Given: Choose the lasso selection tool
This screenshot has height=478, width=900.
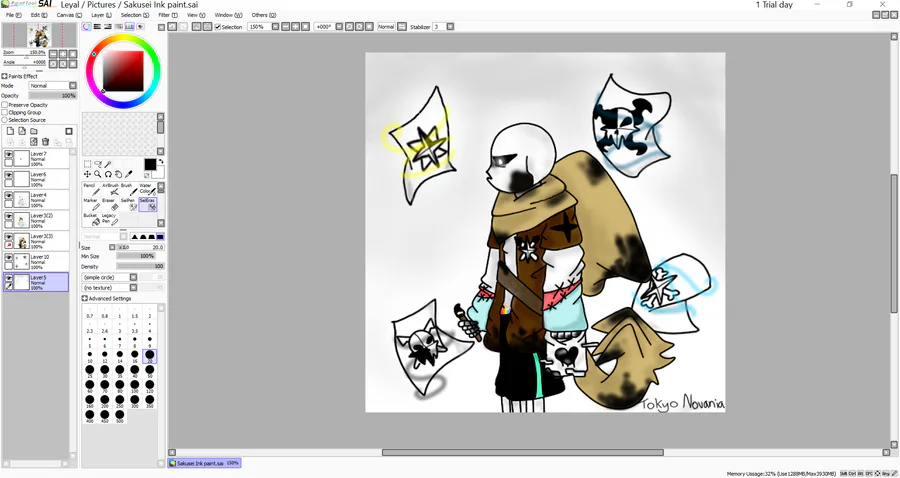Looking at the screenshot, I should (x=98, y=164).
